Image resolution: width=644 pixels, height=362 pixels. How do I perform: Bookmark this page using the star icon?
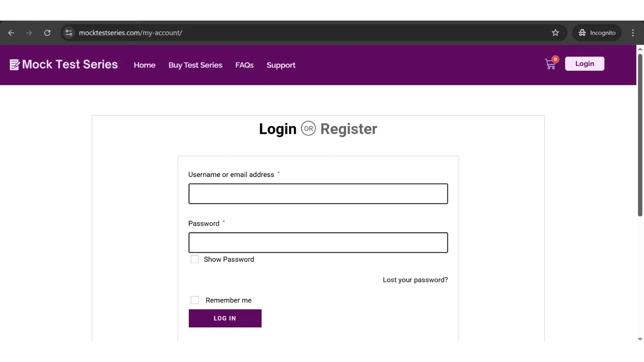[555, 33]
